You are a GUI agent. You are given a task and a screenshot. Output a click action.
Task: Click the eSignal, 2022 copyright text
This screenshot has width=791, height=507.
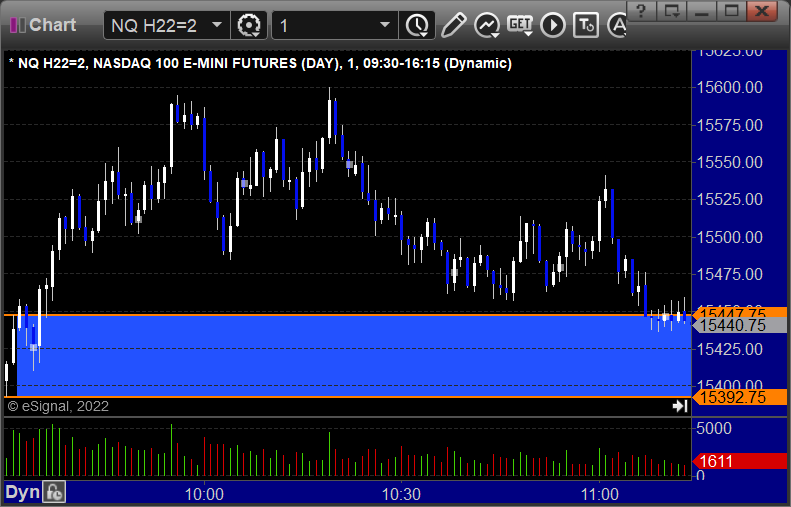click(x=58, y=406)
